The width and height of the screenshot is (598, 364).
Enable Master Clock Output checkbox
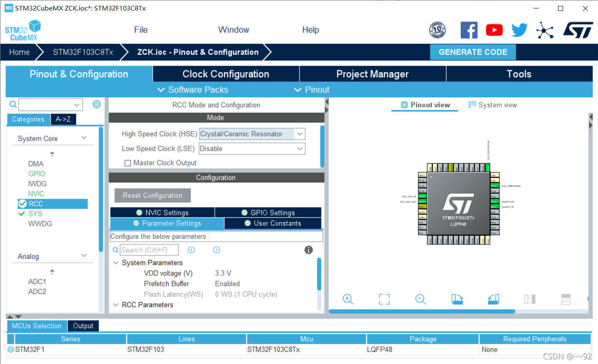pos(128,163)
